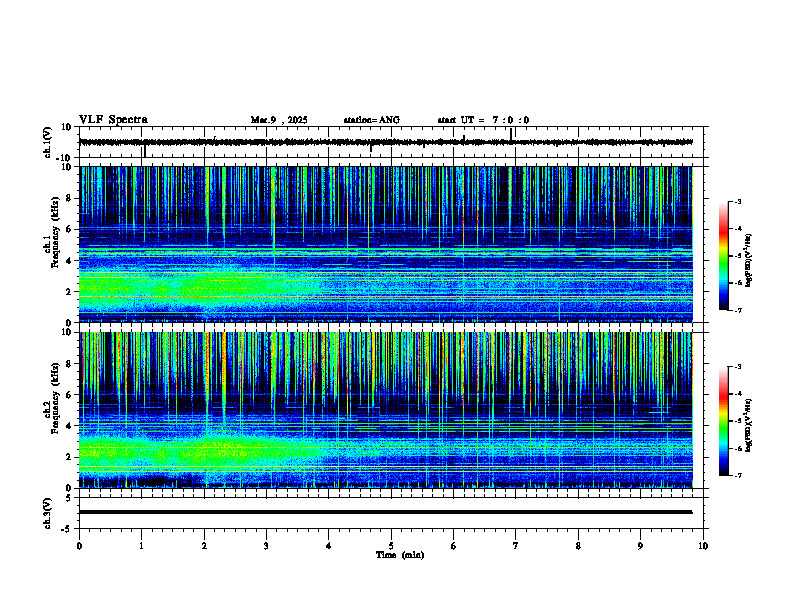
Task: Click the "0" tick on the time axis
Action: tap(79, 546)
